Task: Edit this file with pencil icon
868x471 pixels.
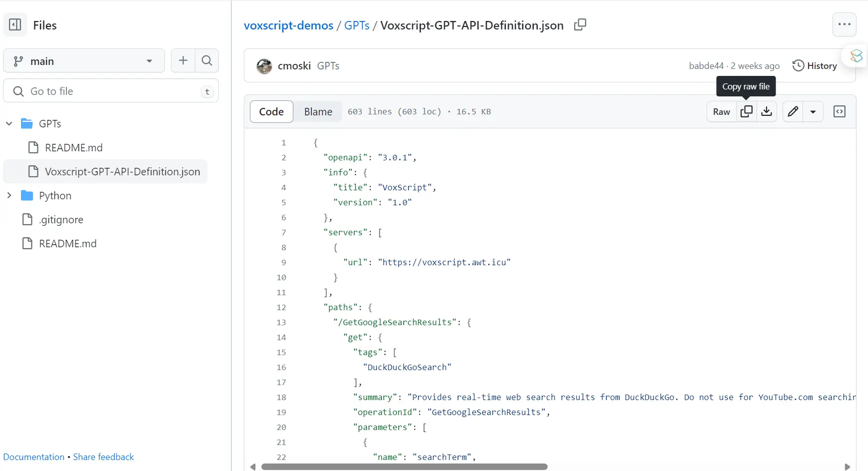Action: click(x=793, y=111)
